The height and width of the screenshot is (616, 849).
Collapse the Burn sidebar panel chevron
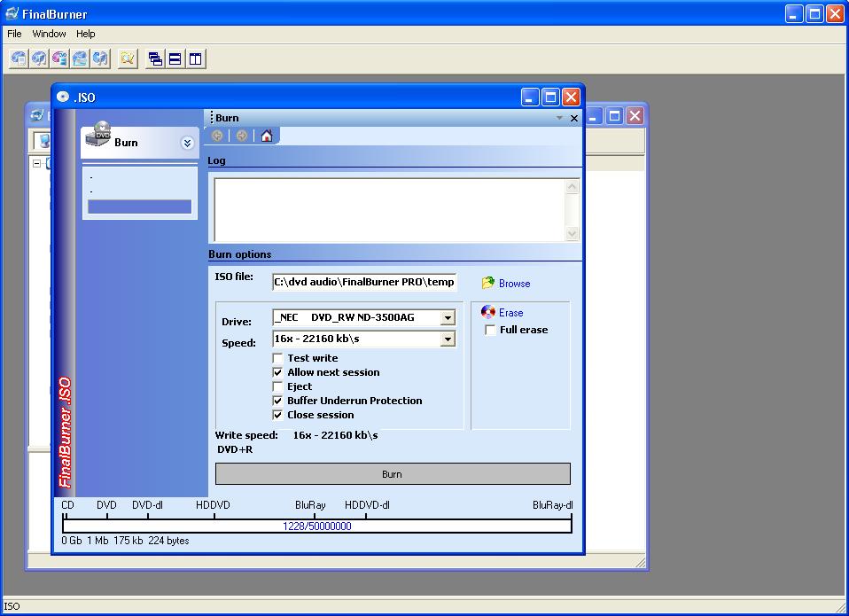point(187,143)
